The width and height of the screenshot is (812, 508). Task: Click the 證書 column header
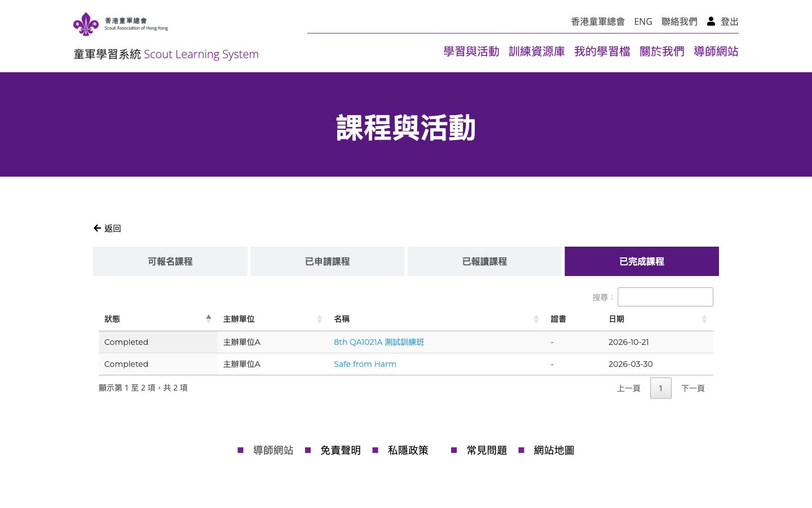(x=558, y=319)
